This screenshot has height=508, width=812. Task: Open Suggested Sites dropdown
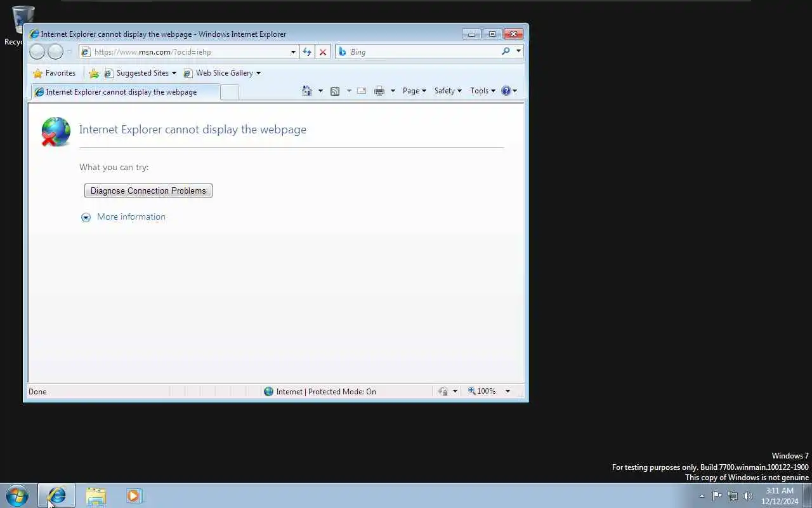(140, 73)
